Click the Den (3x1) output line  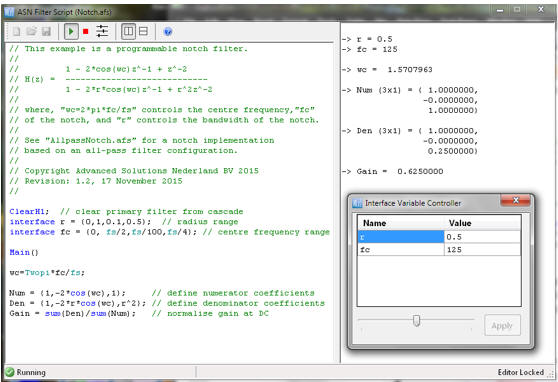410,131
